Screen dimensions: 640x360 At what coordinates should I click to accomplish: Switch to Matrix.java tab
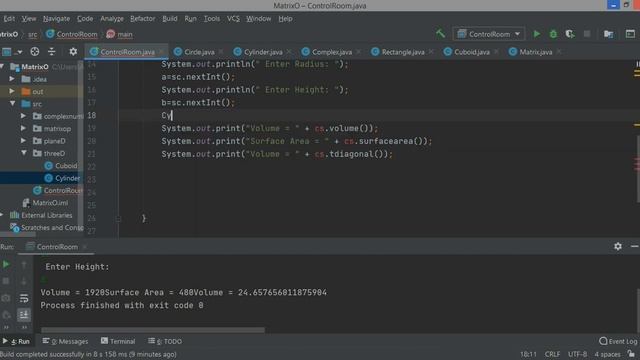coord(535,52)
